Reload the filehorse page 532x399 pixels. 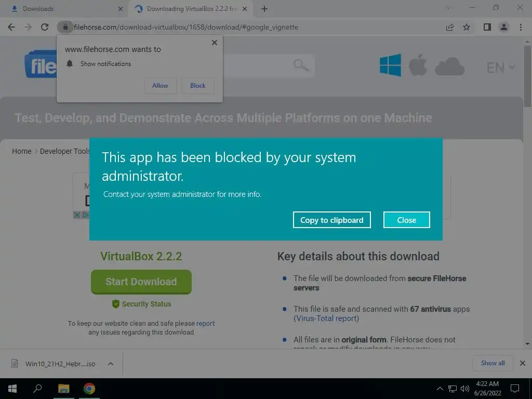point(45,27)
